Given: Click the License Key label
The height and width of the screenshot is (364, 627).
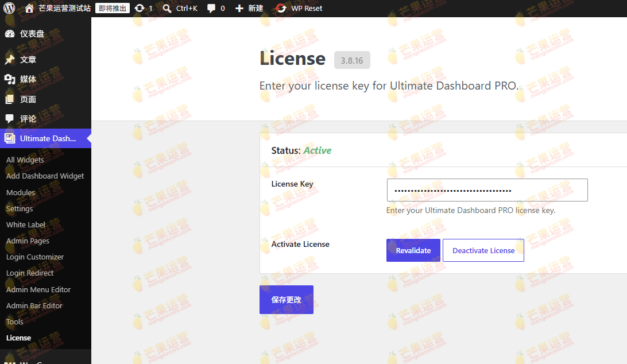Looking at the screenshot, I should pyautogui.click(x=292, y=184).
